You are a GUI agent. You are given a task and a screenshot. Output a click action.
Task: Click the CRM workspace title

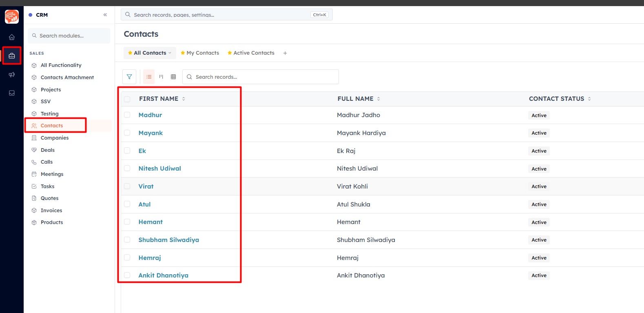(42, 15)
